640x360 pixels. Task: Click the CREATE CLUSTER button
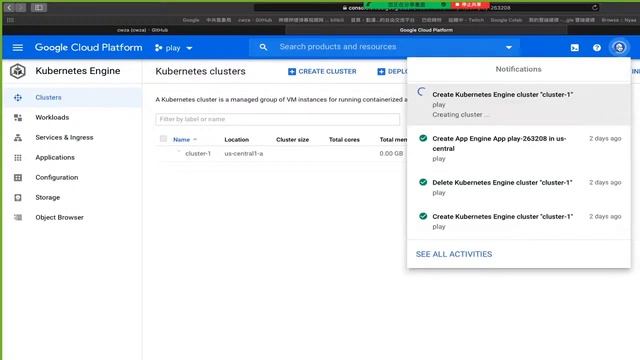point(322,71)
